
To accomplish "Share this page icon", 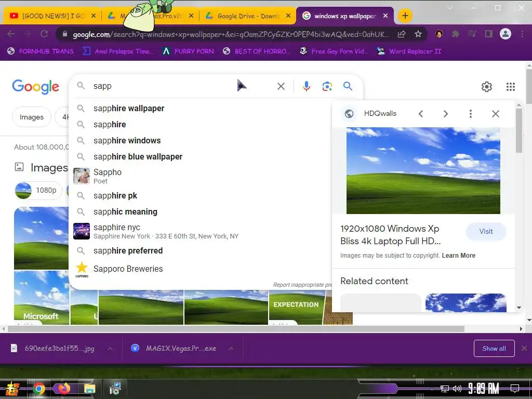I will [402, 34].
